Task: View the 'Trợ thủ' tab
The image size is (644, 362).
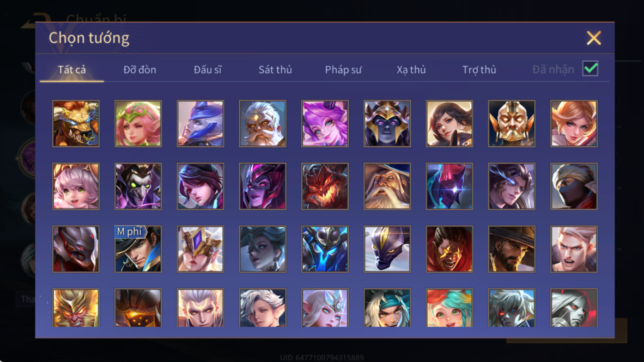Action: pos(479,70)
